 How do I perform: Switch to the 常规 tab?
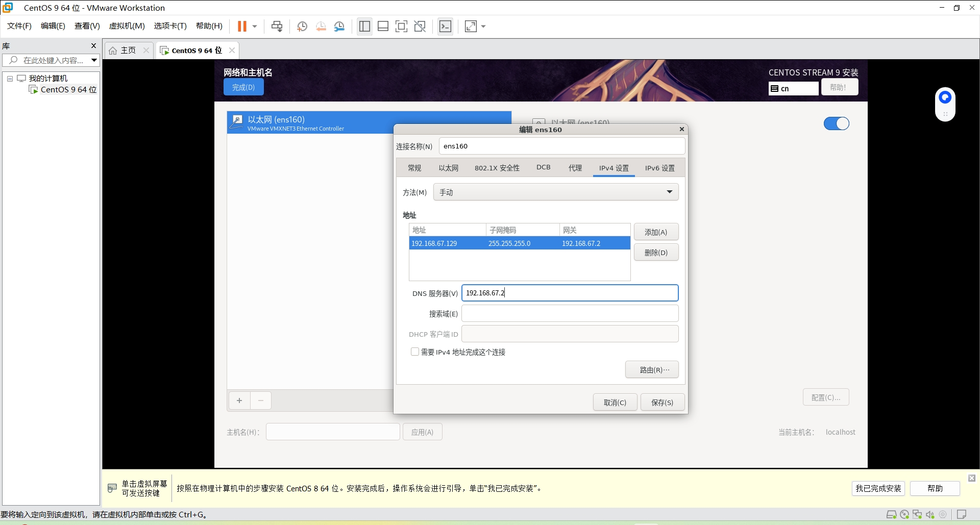[x=414, y=168]
